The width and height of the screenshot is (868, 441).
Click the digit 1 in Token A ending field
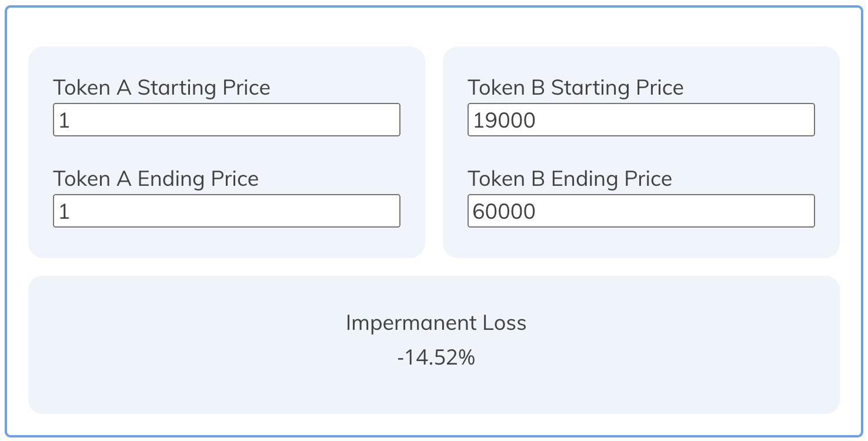click(x=64, y=212)
